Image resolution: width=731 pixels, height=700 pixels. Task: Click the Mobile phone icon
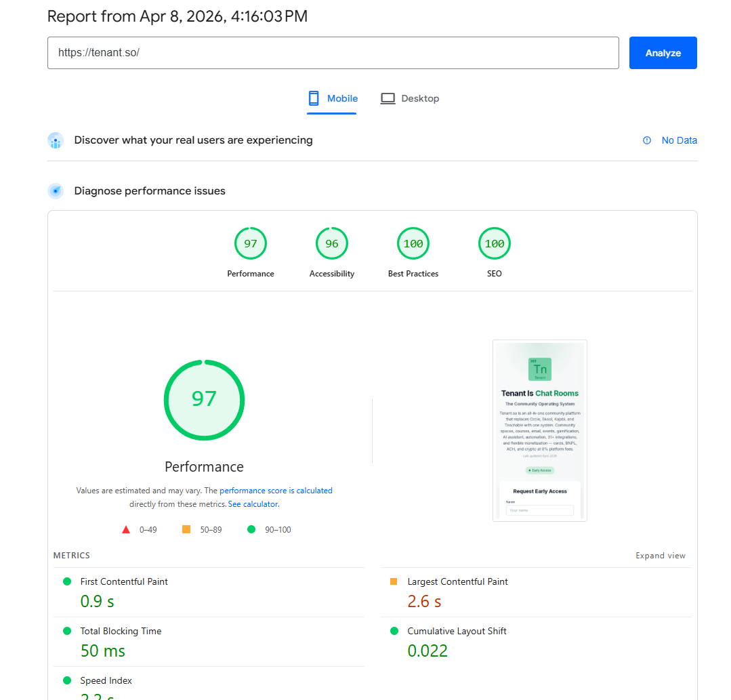[x=314, y=98]
